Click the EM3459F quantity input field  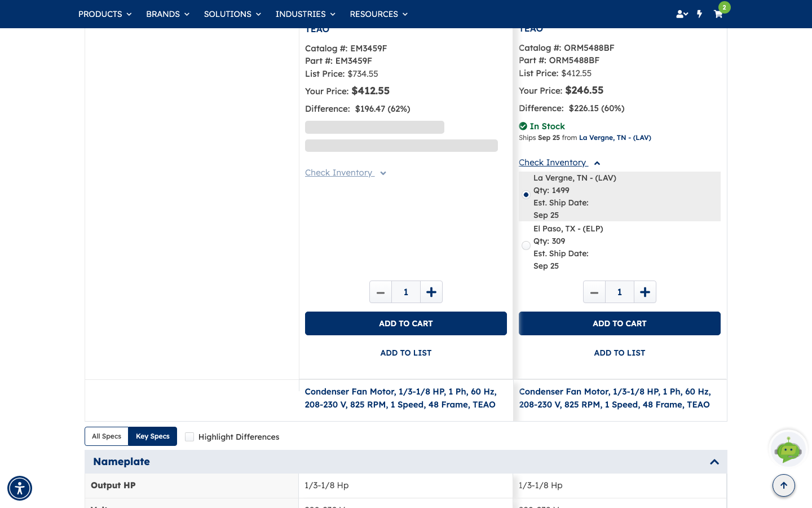tap(406, 292)
